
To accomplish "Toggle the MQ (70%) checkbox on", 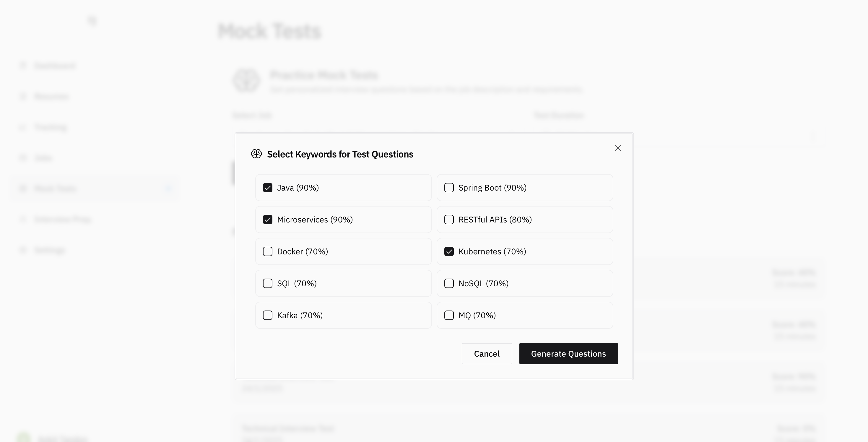I will [449, 315].
